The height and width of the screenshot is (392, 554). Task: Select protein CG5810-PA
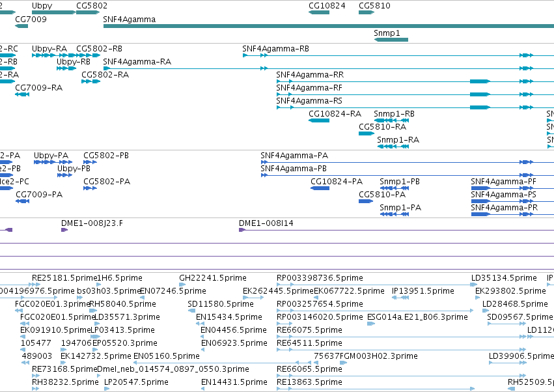pos(366,201)
